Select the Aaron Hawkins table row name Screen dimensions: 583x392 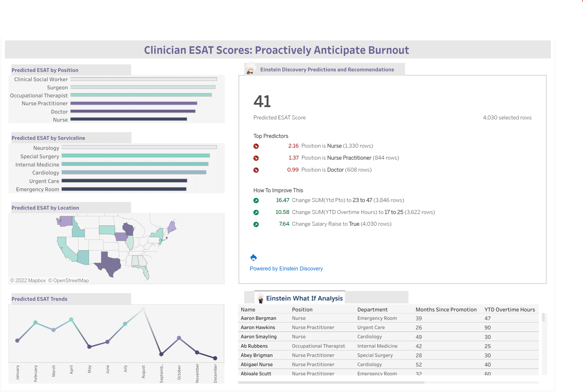tap(258, 327)
